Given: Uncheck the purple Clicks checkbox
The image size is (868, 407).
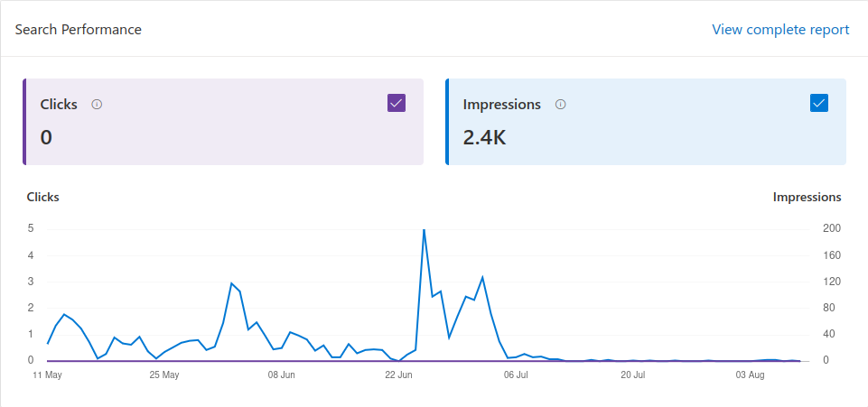Looking at the screenshot, I should coord(397,103).
